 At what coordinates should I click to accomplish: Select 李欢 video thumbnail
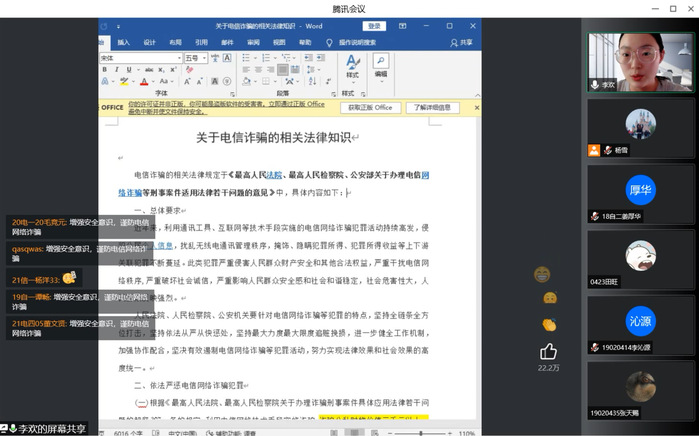[x=641, y=62]
